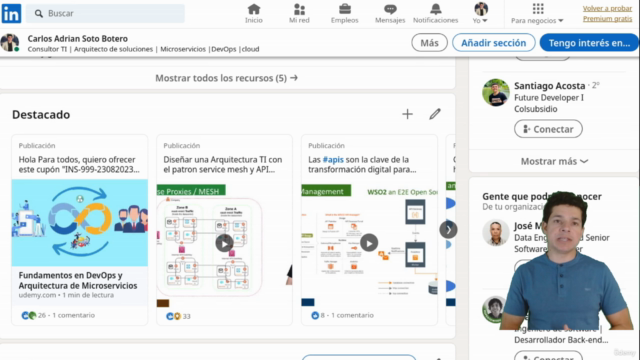Viewport: 640px width, 360px height.
Task: Expand Mostrar más in sidebar
Action: [554, 161]
